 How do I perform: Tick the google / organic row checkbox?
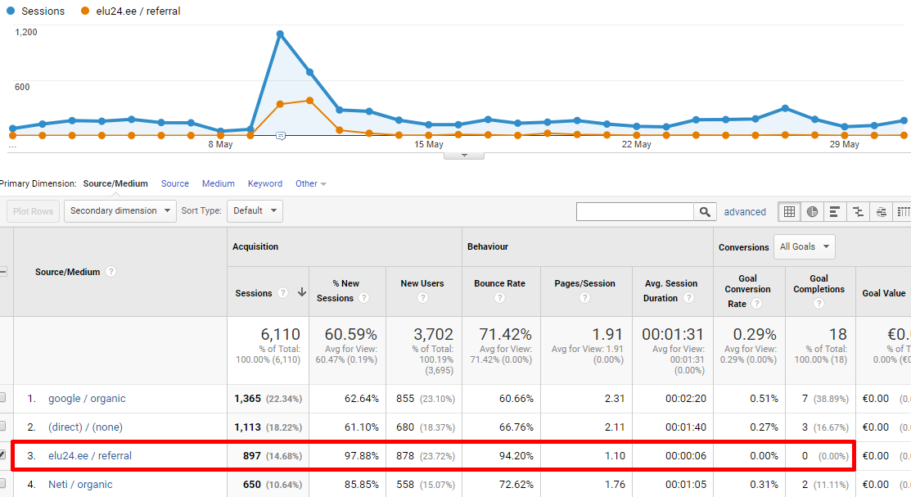point(2,398)
